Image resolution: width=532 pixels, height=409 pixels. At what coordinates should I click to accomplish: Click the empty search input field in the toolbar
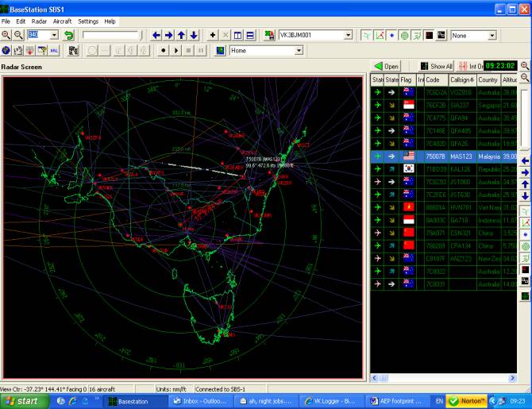(111, 35)
